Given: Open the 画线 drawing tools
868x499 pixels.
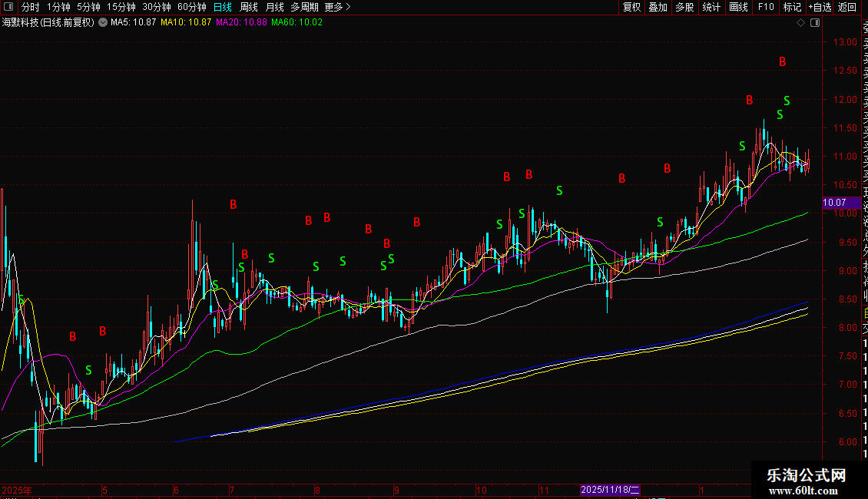Looking at the screenshot, I should 738,7.
